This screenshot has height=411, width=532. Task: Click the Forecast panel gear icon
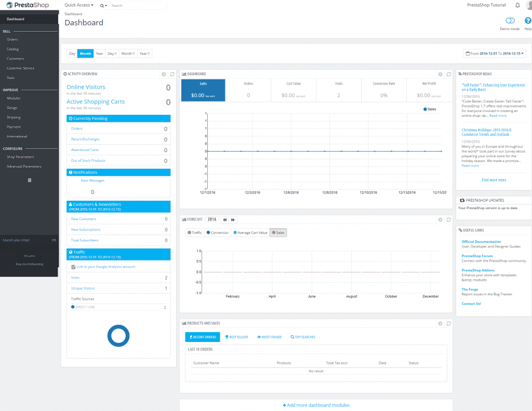tap(441, 219)
